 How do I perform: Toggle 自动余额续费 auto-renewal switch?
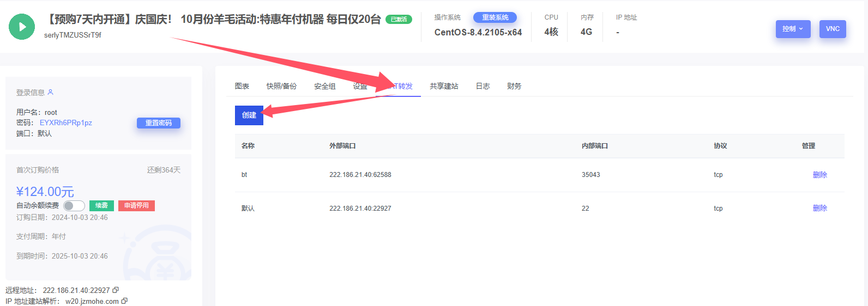coord(74,206)
